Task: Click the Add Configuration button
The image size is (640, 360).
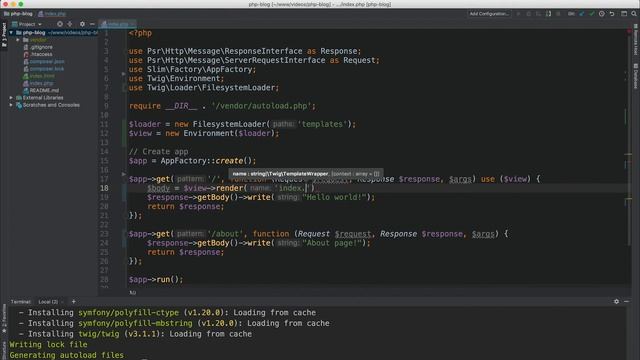Action: tap(489, 14)
